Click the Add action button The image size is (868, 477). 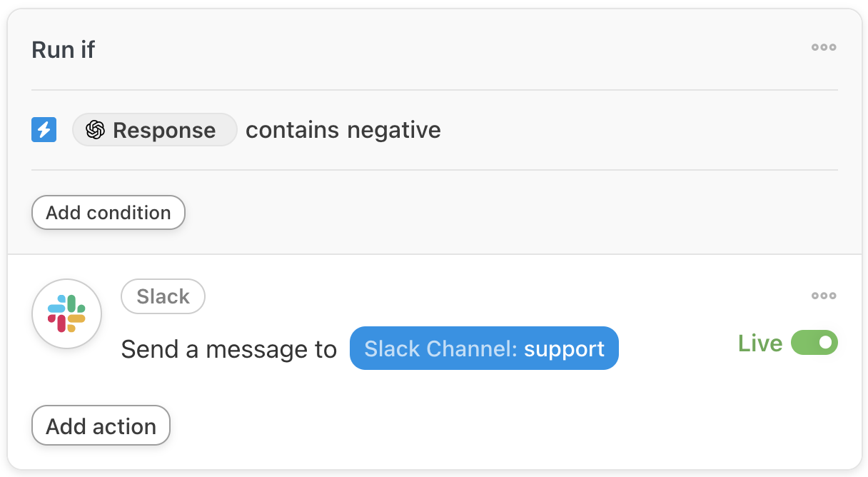[x=101, y=426]
